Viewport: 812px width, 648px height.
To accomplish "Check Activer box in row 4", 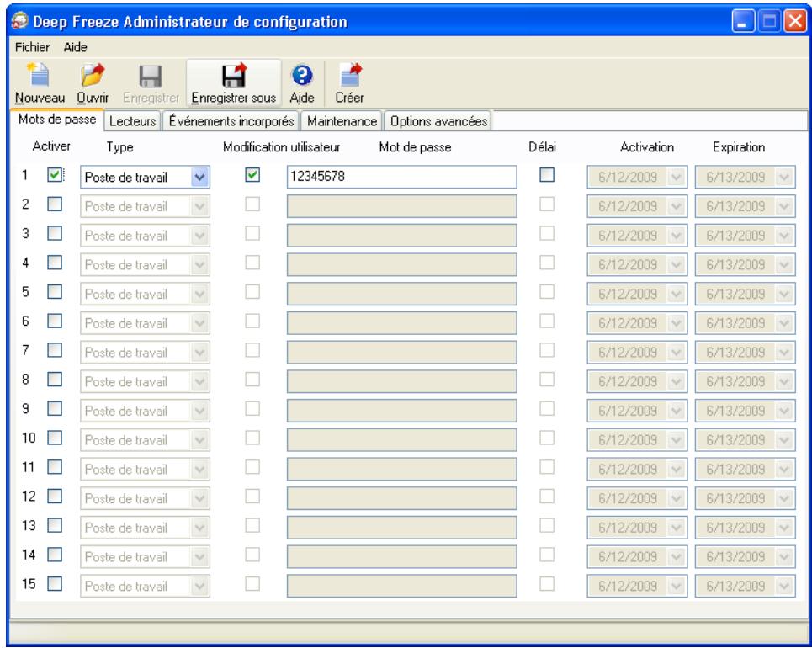I will tap(55, 263).
